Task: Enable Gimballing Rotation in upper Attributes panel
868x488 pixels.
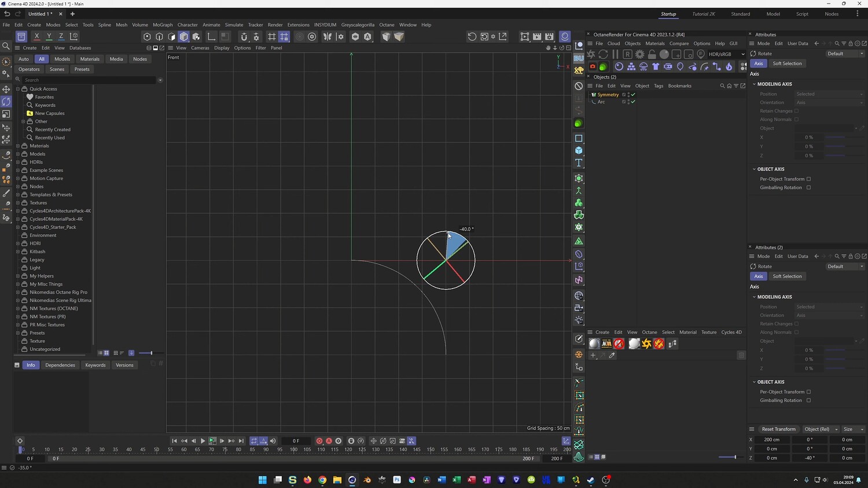Action: tap(808, 187)
